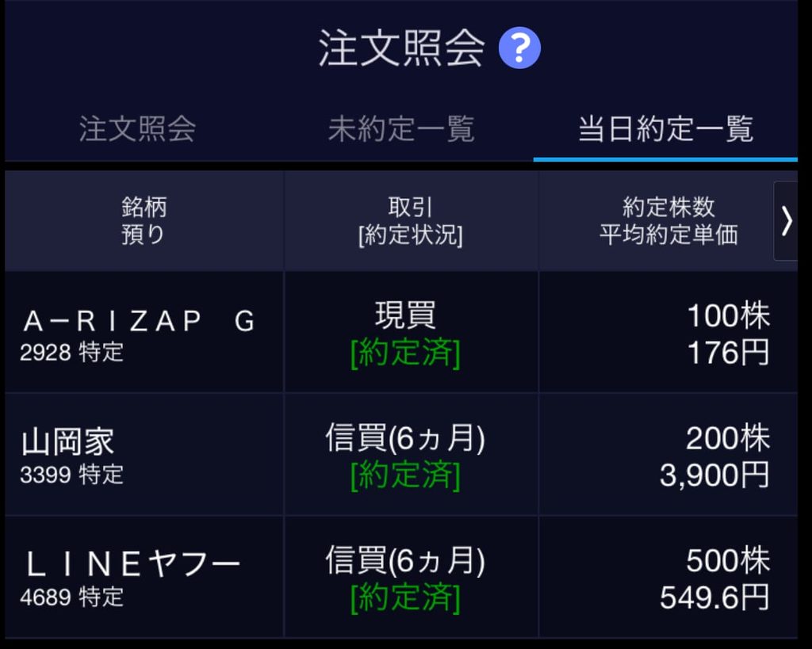Image resolution: width=812 pixels, height=649 pixels.
Task: Select the 当日約定一覧 tab
Action: [665, 129]
